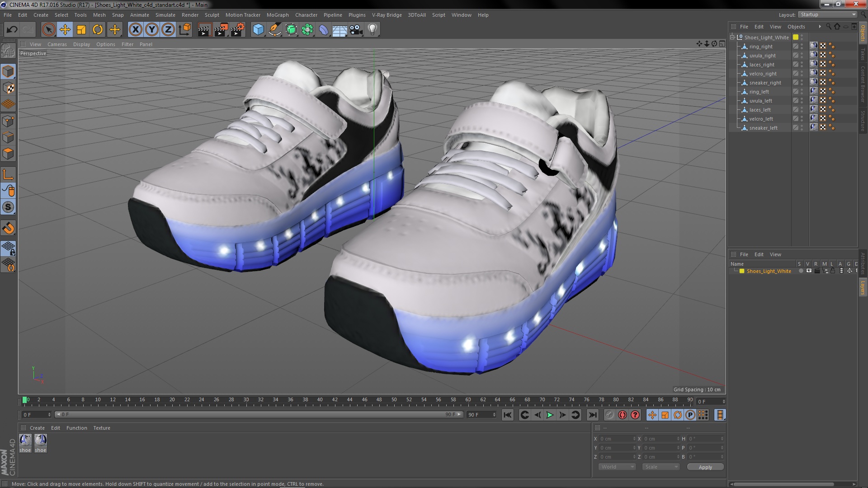The width and height of the screenshot is (868, 488).
Task: Enable the Axis tool in left palette
Action: [8, 174]
